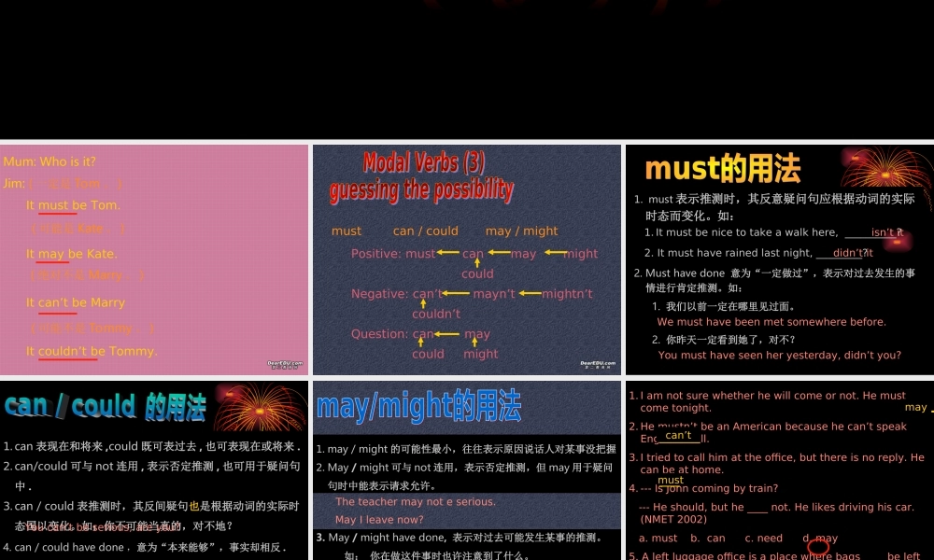934x560 pixels.
Task: Open the "can / could 的用法" slide thumbnail
Action: point(154,470)
